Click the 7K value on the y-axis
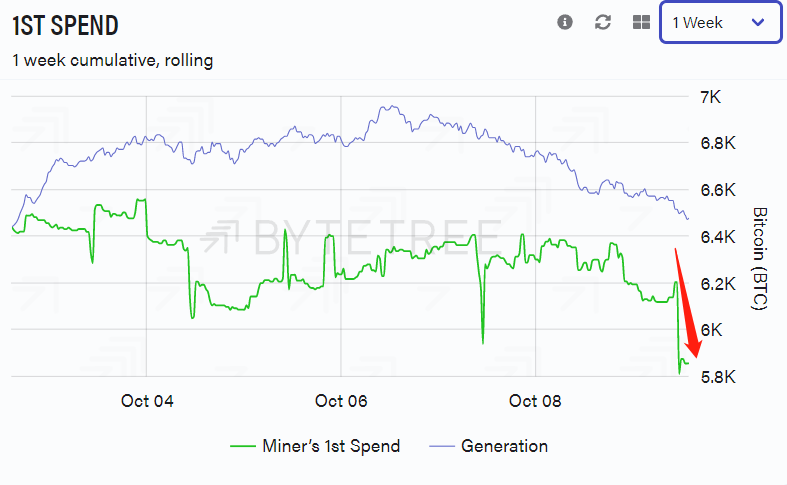The image size is (787, 485). tap(709, 97)
